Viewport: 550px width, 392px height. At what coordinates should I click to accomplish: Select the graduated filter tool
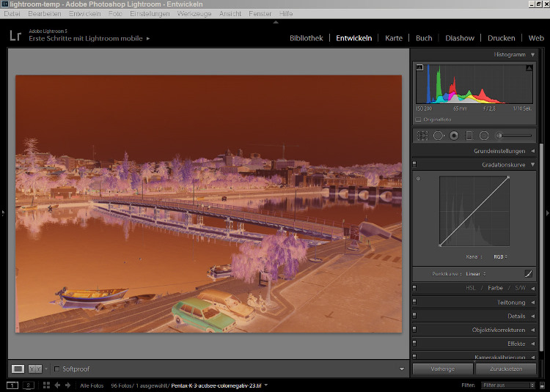pyautogui.click(x=469, y=136)
